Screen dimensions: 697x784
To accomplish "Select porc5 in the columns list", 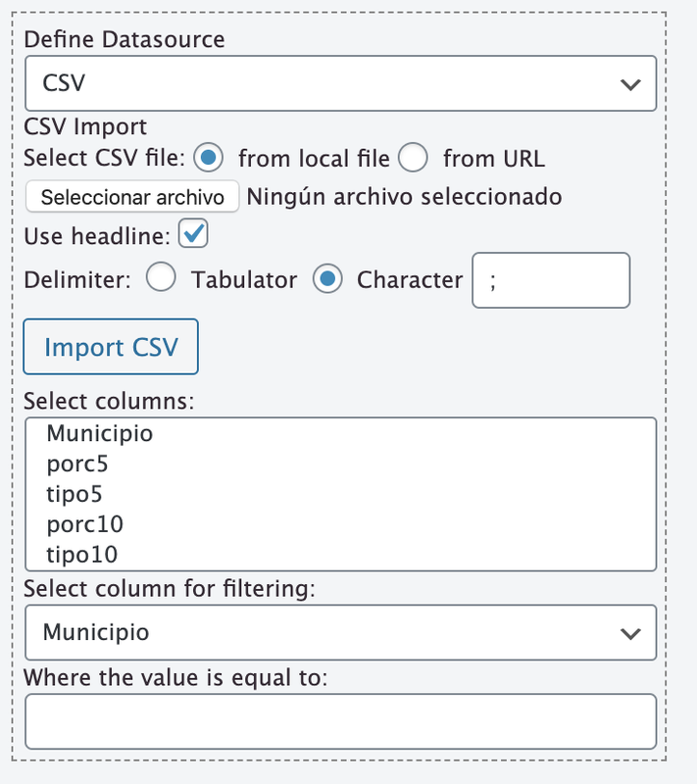I will point(76,463).
